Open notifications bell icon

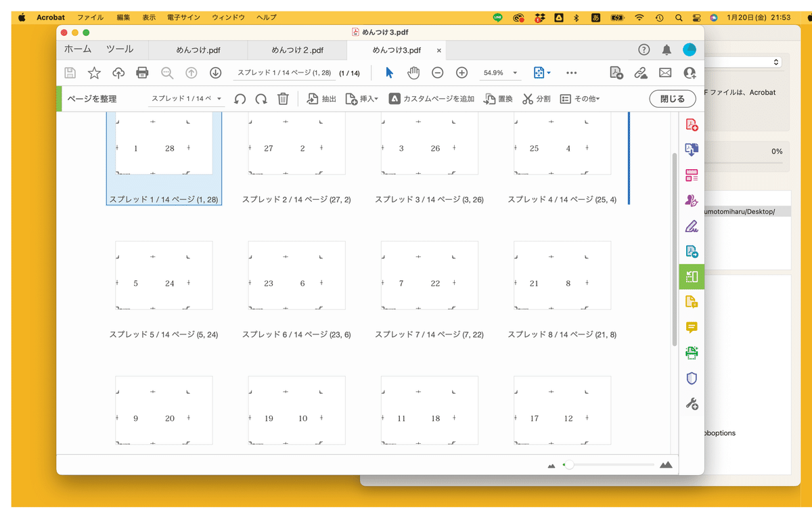(667, 50)
